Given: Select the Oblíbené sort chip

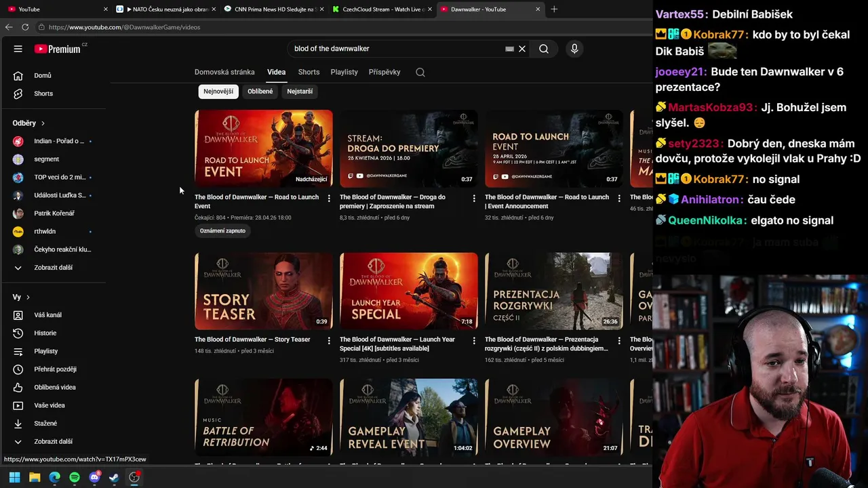Looking at the screenshot, I should coord(260,91).
